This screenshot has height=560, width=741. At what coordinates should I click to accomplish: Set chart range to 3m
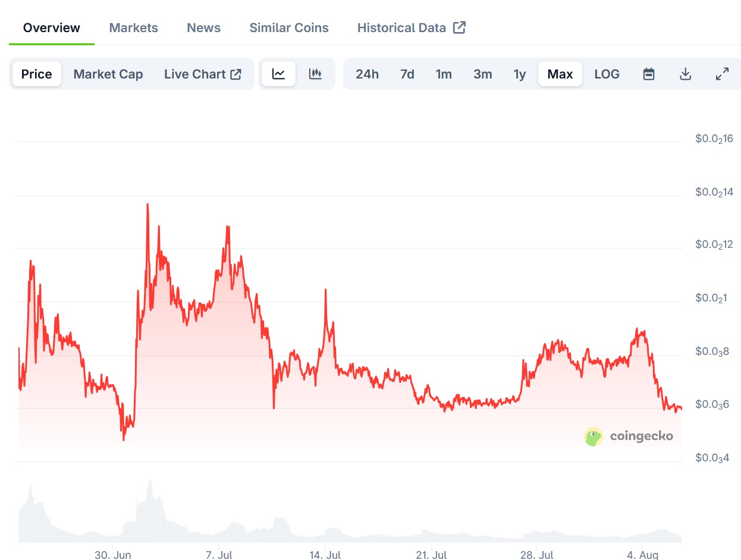click(x=483, y=74)
